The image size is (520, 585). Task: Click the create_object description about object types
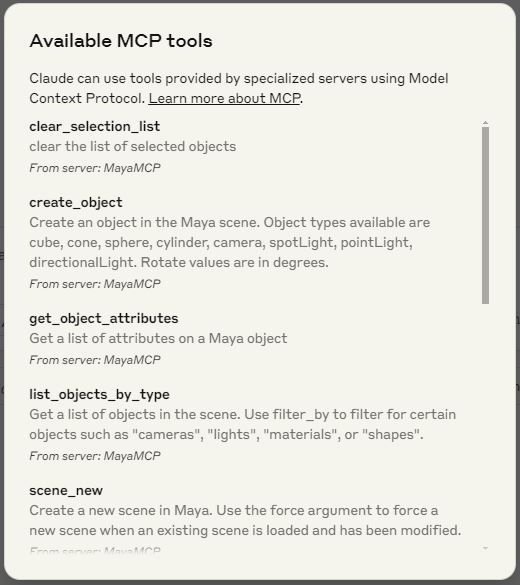point(229,243)
